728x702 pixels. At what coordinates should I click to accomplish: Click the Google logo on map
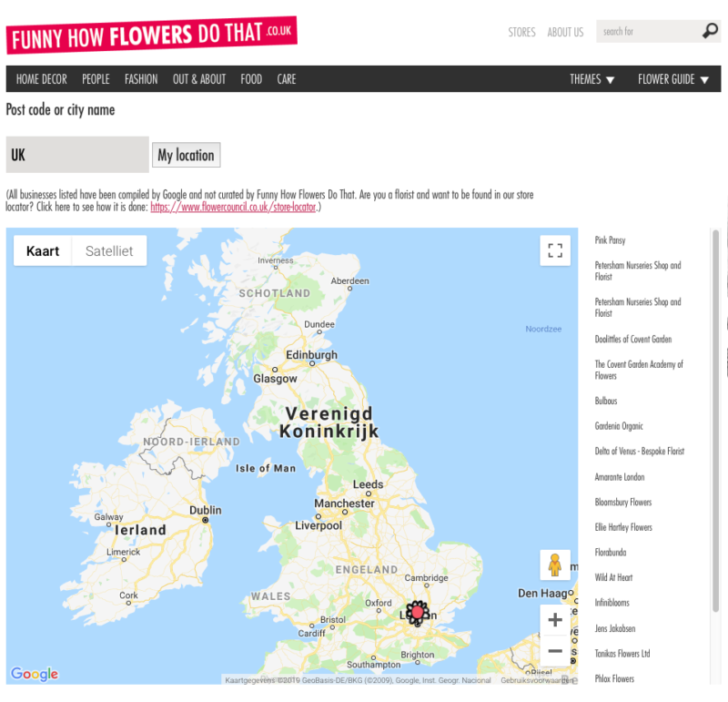[35, 674]
